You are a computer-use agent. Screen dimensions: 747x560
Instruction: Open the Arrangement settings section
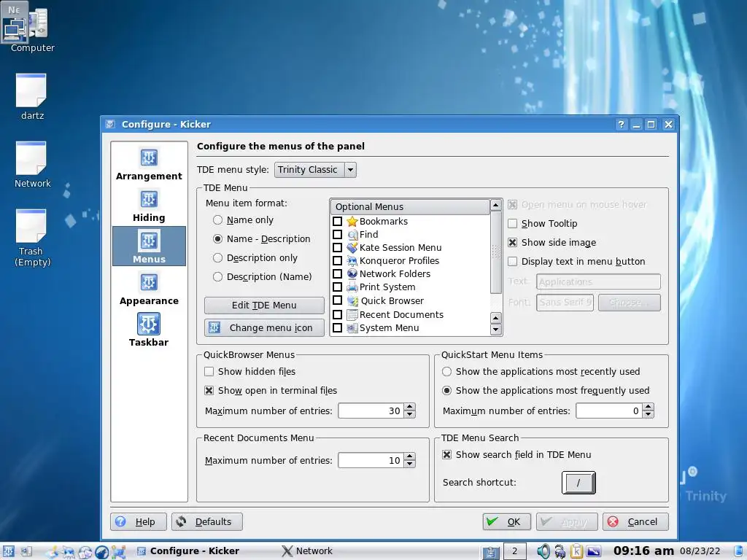[149, 164]
